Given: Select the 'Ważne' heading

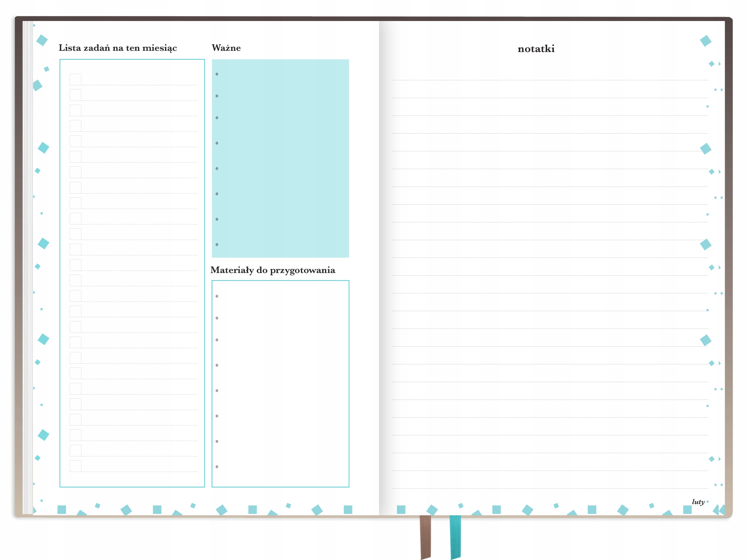Looking at the screenshot, I should click(x=226, y=48).
